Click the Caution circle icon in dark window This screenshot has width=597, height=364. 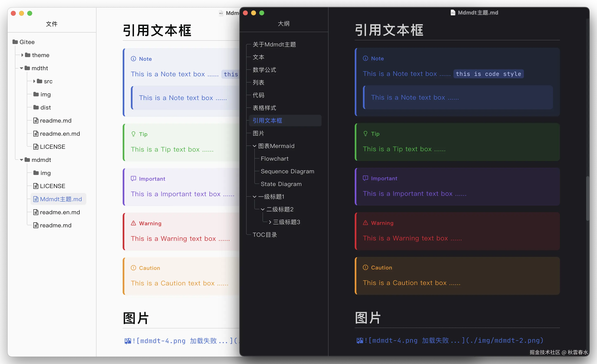[x=365, y=267]
